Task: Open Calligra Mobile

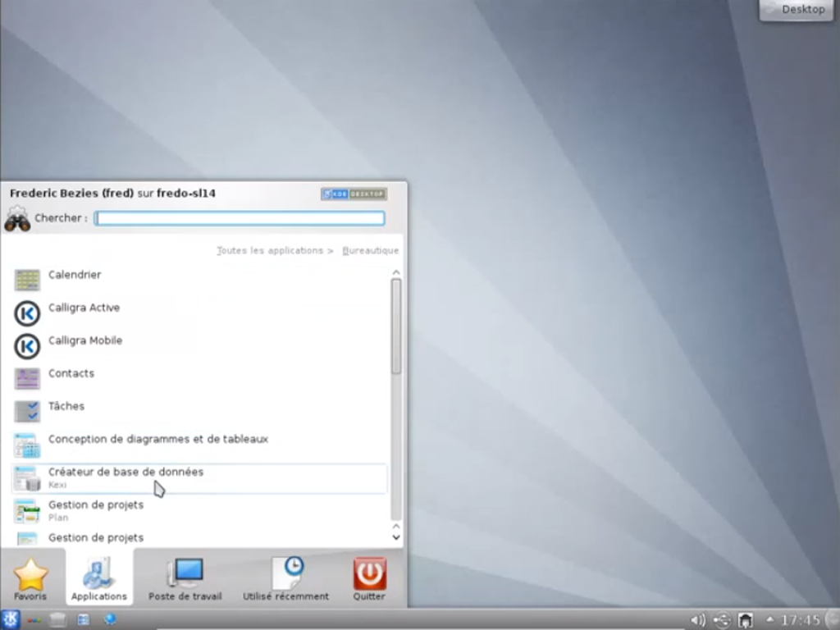Action: (85, 340)
